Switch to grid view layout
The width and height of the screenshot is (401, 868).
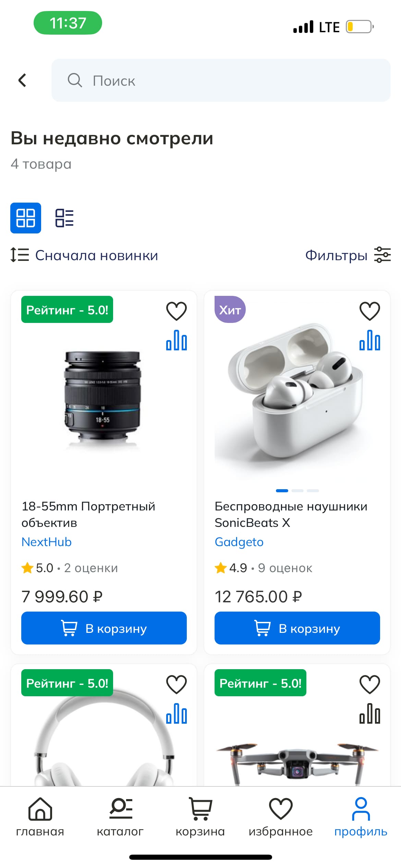(x=26, y=218)
